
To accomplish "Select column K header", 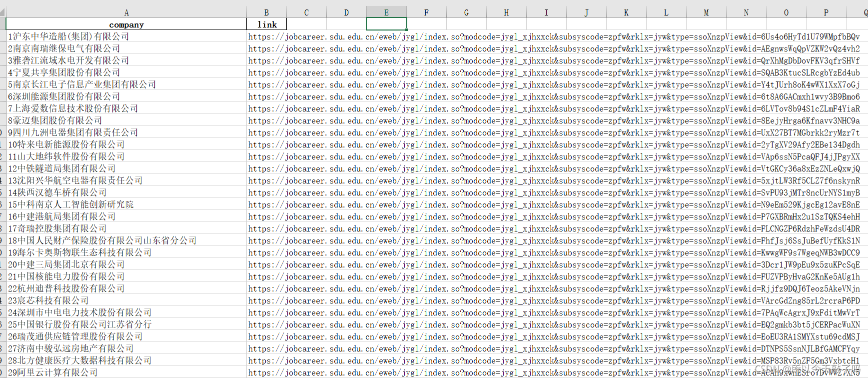I will pos(626,12).
